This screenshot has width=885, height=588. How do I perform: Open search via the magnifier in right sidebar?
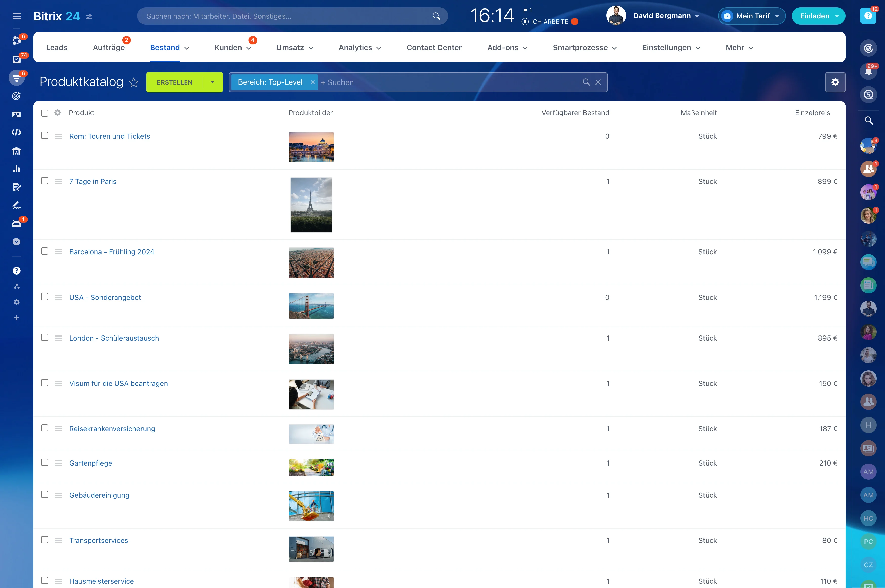[x=869, y=120]
